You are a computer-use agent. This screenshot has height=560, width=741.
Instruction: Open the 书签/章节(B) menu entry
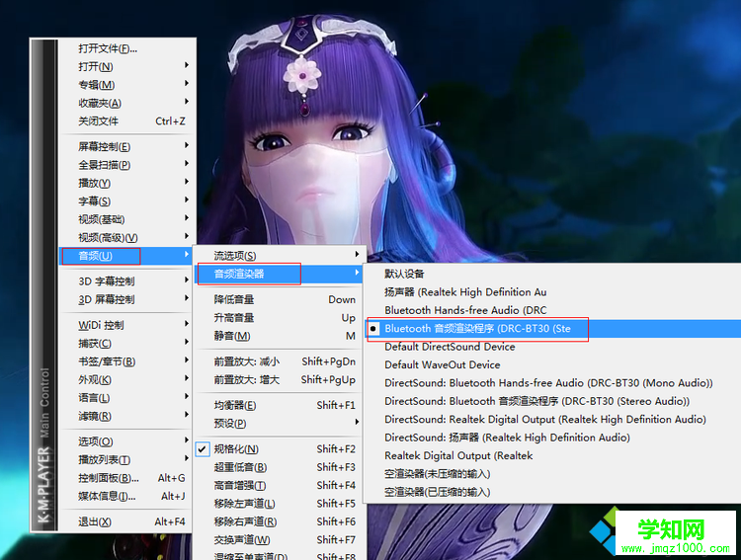coord(126,361)
